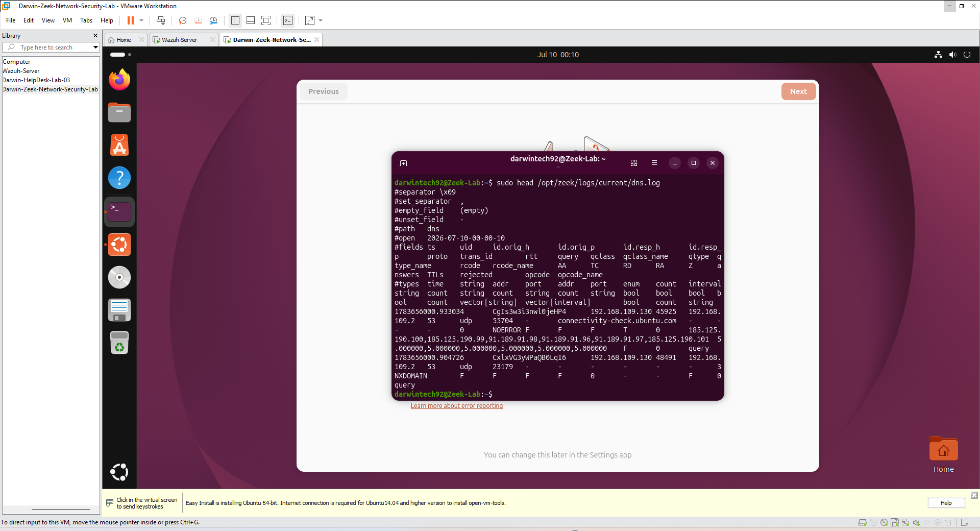The image size is (980, 531).
Task: Open the snapshot manager
Action: pyautogui.click(x=213, y=20)
